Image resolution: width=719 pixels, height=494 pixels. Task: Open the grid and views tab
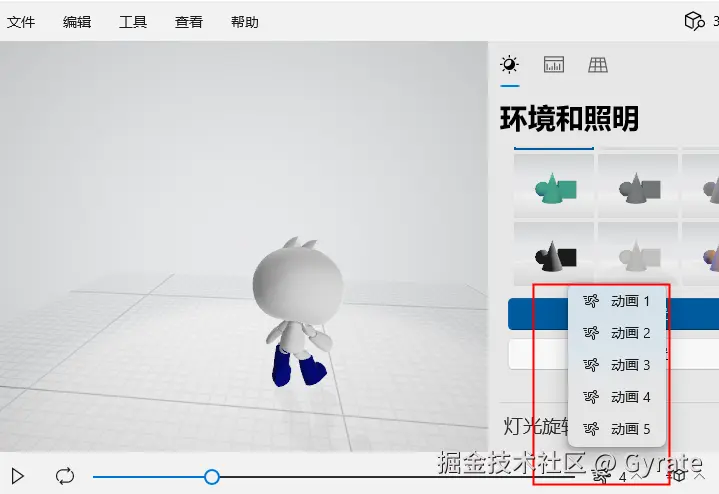(x=598, y=65)
